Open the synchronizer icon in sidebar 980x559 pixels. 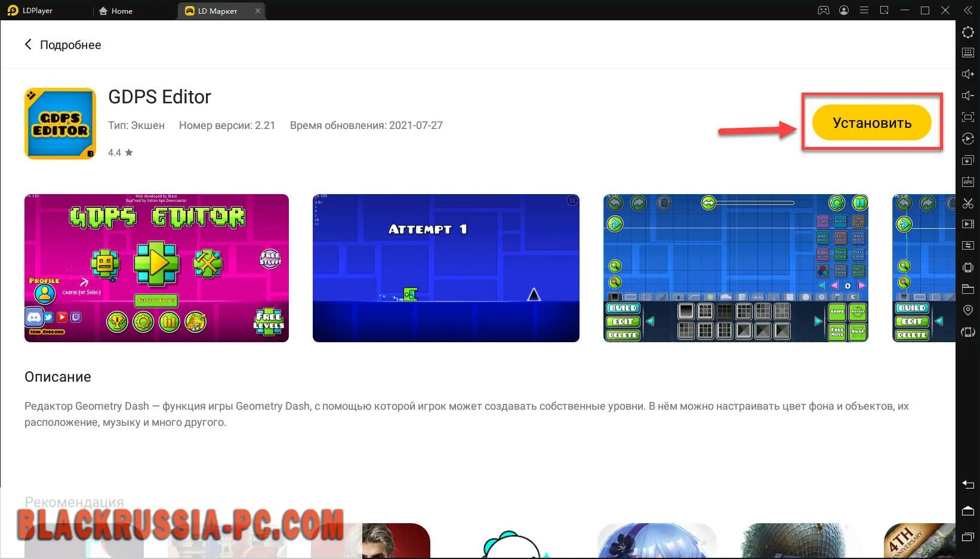968,245
